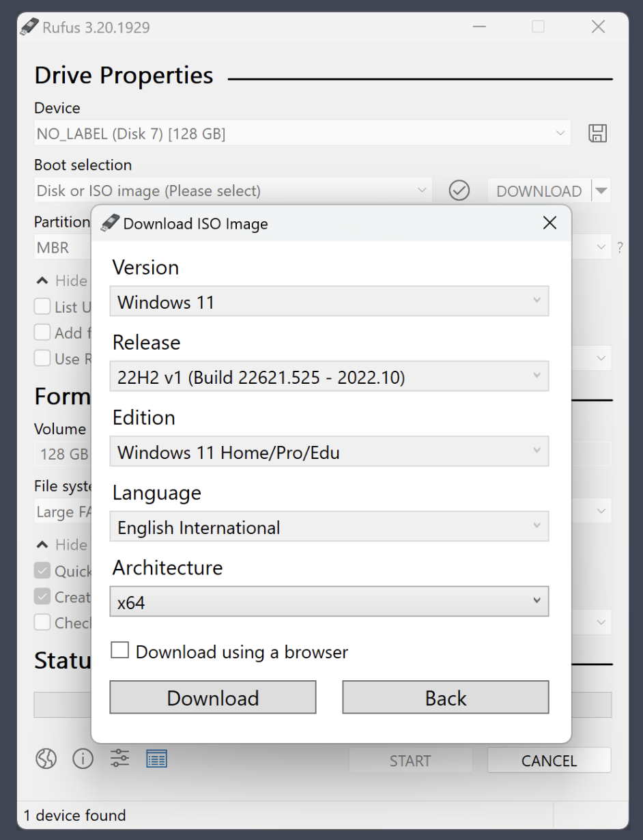
Task: Open the Device dropdown NO_LABEL Disk 7
Action: pos(302,133)
